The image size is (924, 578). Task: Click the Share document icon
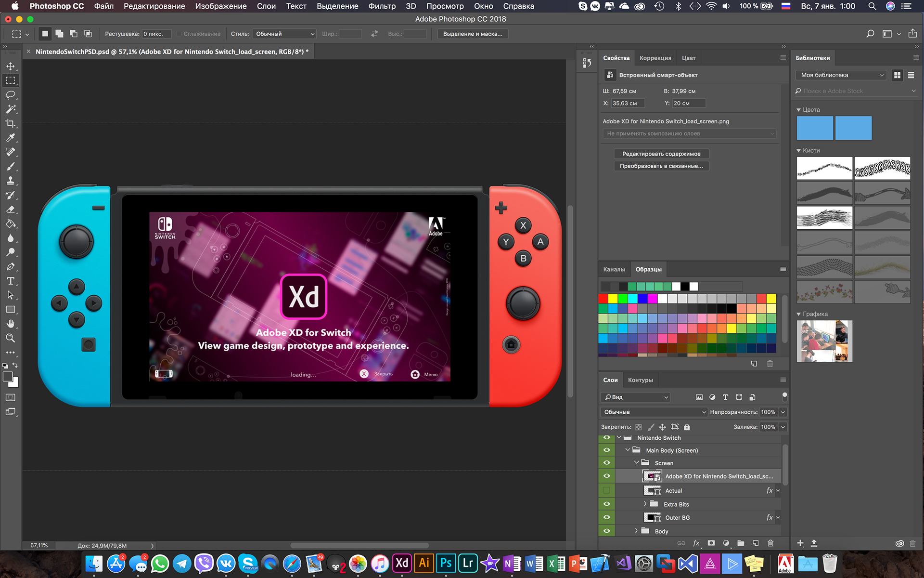click(x=912, y=33)
